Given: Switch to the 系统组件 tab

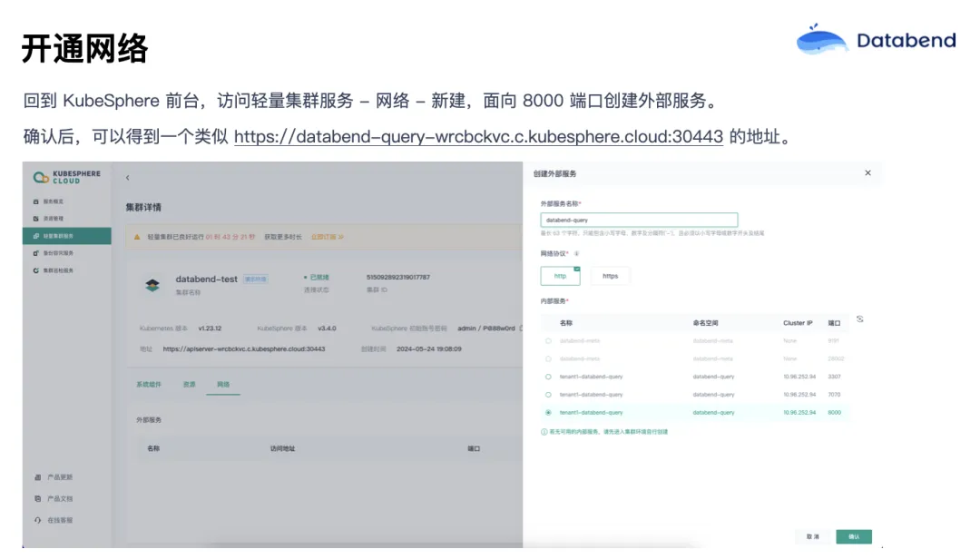Looking at the screenshot, I should [x=149, y=385].
